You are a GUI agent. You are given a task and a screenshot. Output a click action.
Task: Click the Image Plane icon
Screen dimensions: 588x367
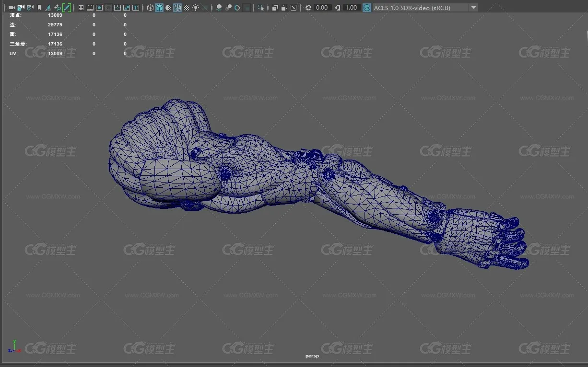[x=48, y=8]
